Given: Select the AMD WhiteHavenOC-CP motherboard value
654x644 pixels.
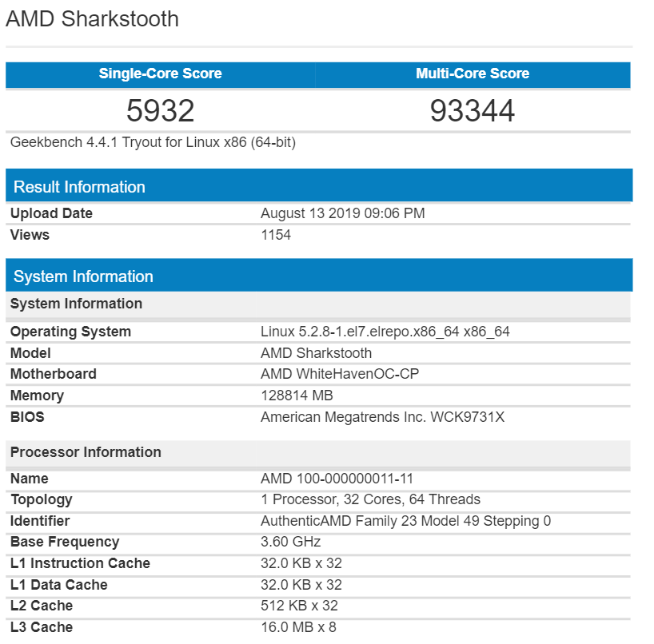Looking at the screenshot, I should point(340,374).
